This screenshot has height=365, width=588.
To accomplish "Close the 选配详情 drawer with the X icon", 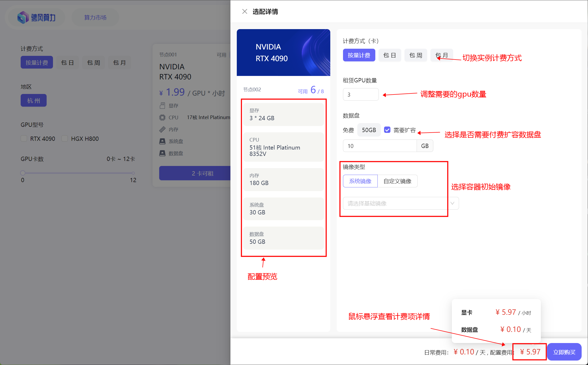I will tap(244, 11).
